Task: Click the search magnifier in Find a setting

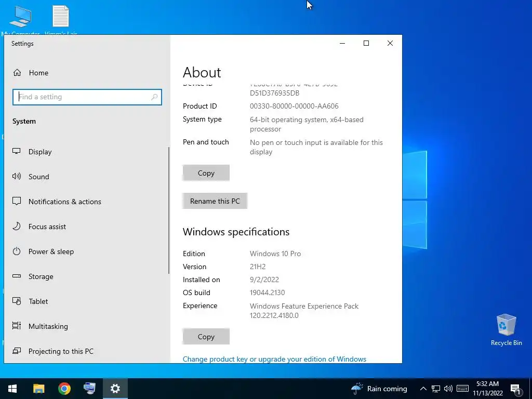Action: click(154, 97)
